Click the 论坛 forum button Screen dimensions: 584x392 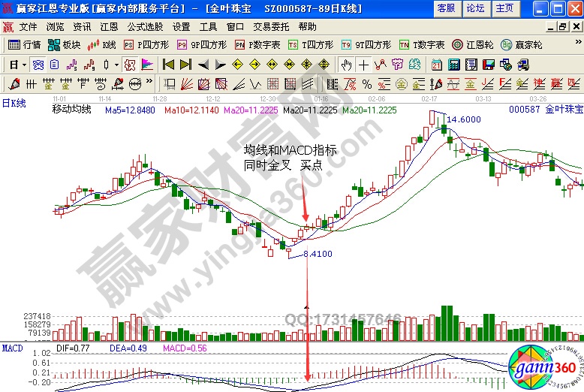pos(475,8)
